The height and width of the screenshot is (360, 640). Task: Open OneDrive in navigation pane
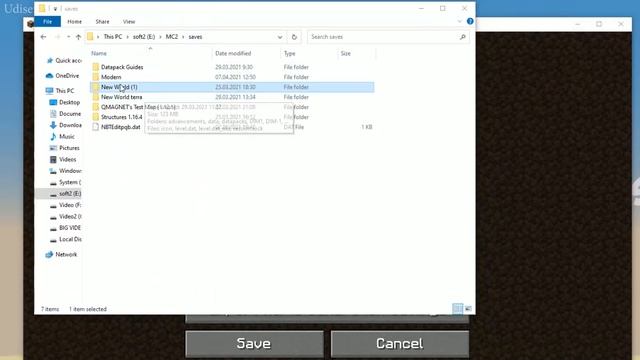67,76
